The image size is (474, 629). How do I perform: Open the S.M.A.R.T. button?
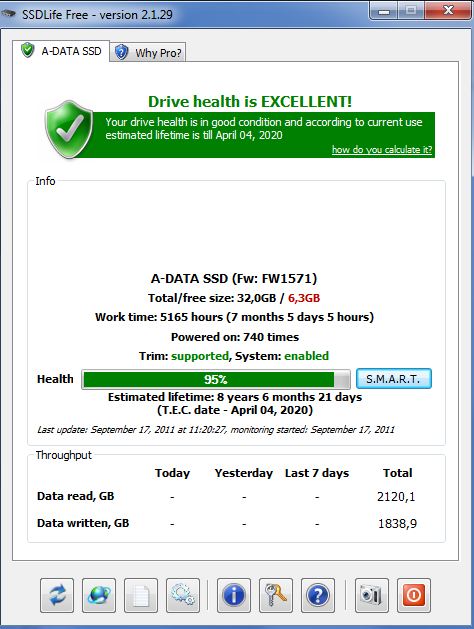tap(394, 379)
